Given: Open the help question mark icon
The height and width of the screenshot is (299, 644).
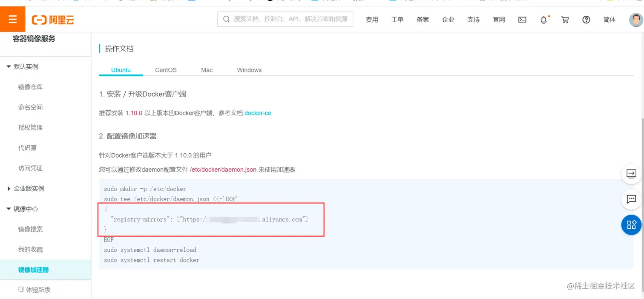Looking at the screenshot, I should tap(586, 20).
